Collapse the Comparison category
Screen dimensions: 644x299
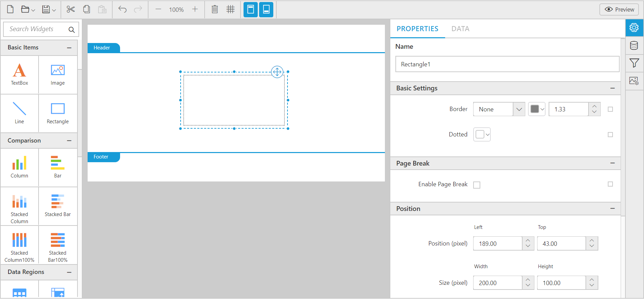69,141
